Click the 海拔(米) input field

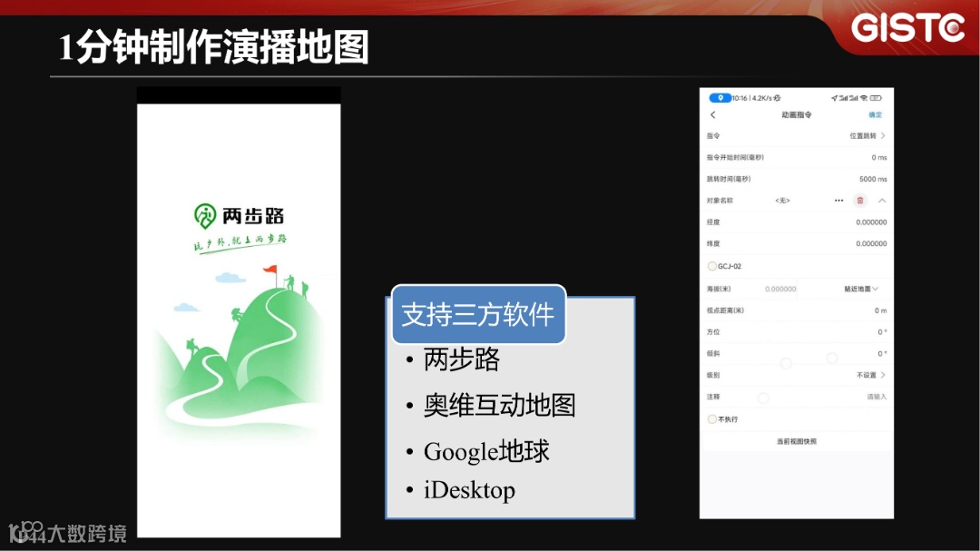780,289
